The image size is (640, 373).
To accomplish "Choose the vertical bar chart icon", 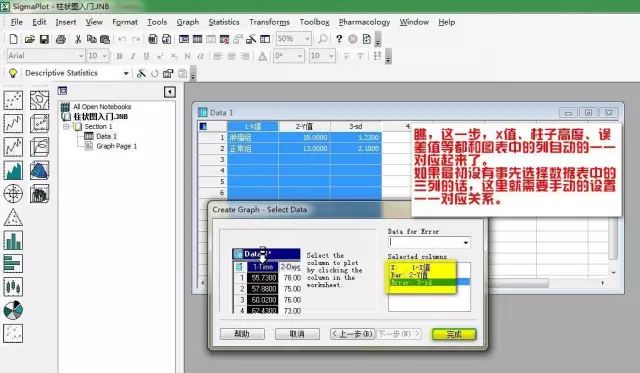I will click(13, 240).
